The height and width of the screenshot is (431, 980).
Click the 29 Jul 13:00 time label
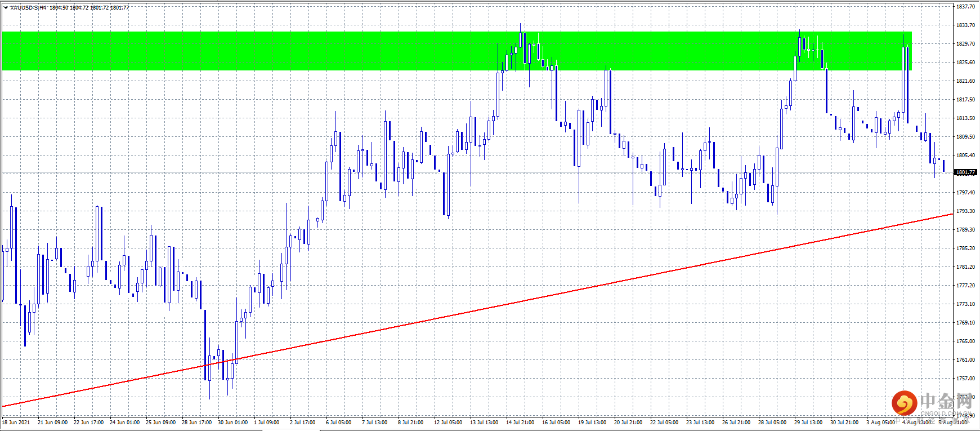(808, 423)
